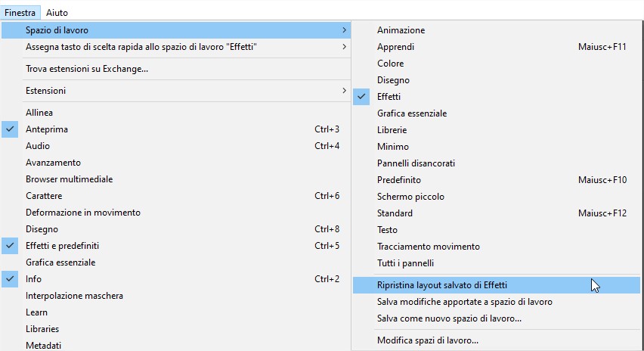Image resolution: width=644 pixels, height=351 pixels.
Task: Open Modifica spazi di lavoro dialog
Action: 428,340
